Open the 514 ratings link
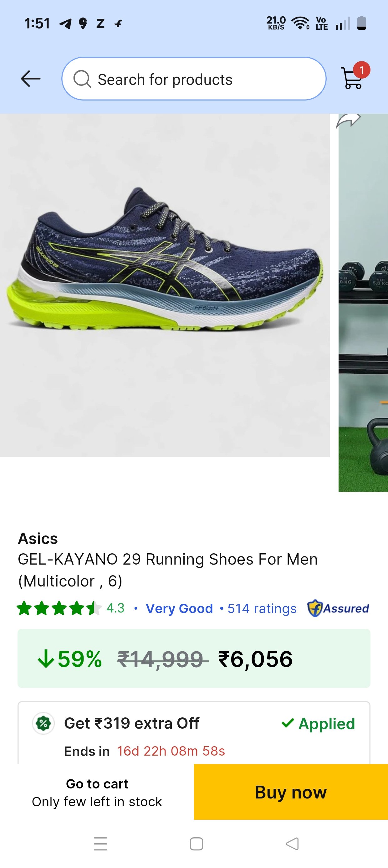Viewport: 388px width, 868px height. (x=262, y=608)
